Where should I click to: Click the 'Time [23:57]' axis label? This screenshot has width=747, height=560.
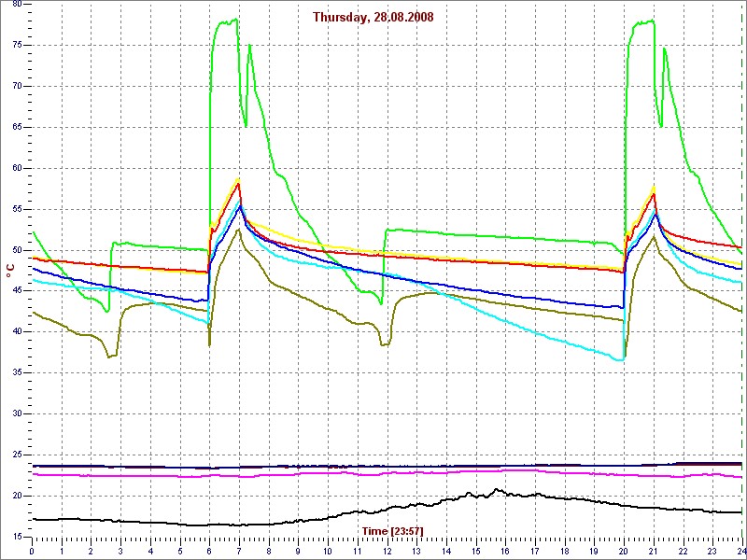pos(392,530)
